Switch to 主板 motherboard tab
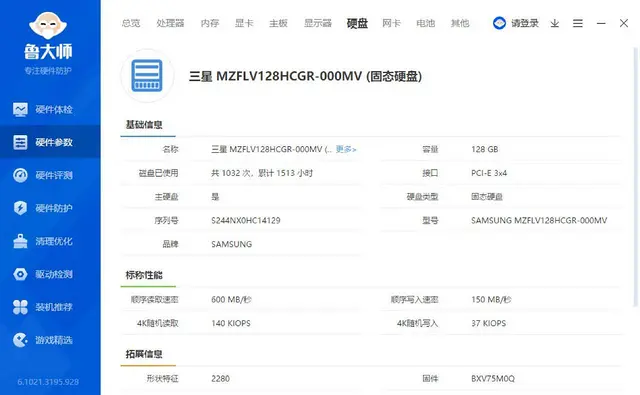 tap(278, 23)
